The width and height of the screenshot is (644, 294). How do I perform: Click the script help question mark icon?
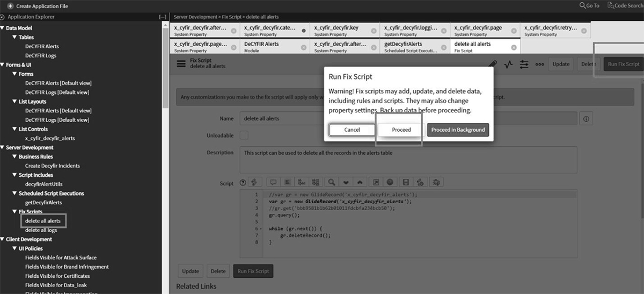(243, 183)
